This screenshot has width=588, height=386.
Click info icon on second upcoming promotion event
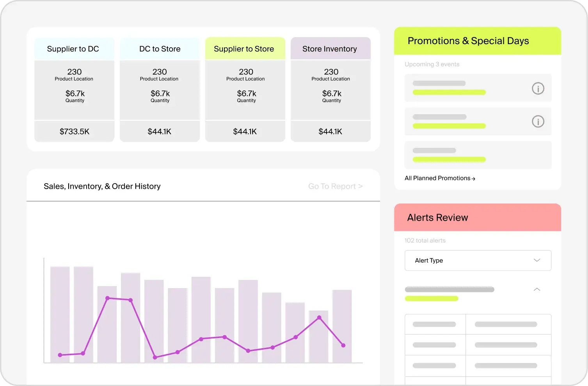tap(538, 122)
